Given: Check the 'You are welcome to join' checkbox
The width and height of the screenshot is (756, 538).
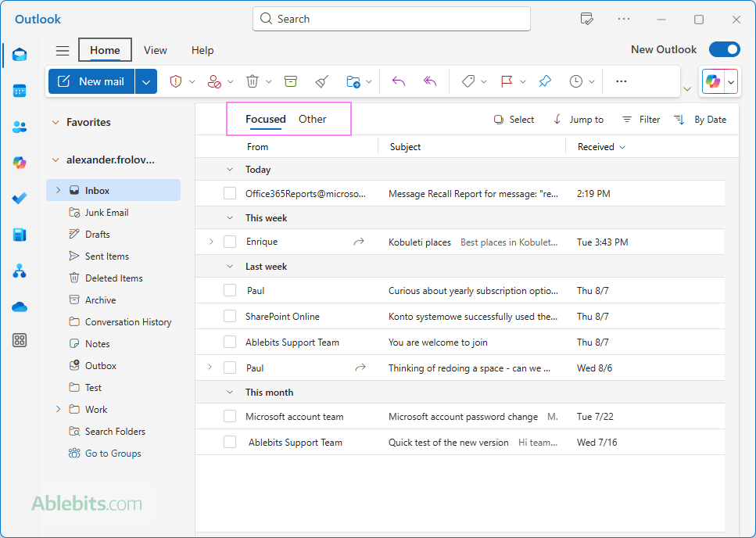Looking at the screenshot, I should pos(230,342).
